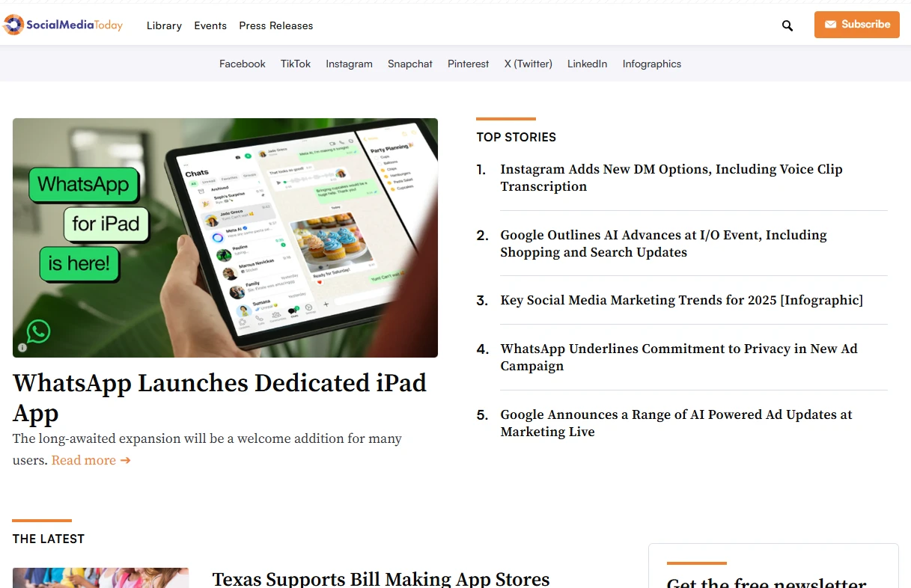Open the Events menu item

(210, 25)
